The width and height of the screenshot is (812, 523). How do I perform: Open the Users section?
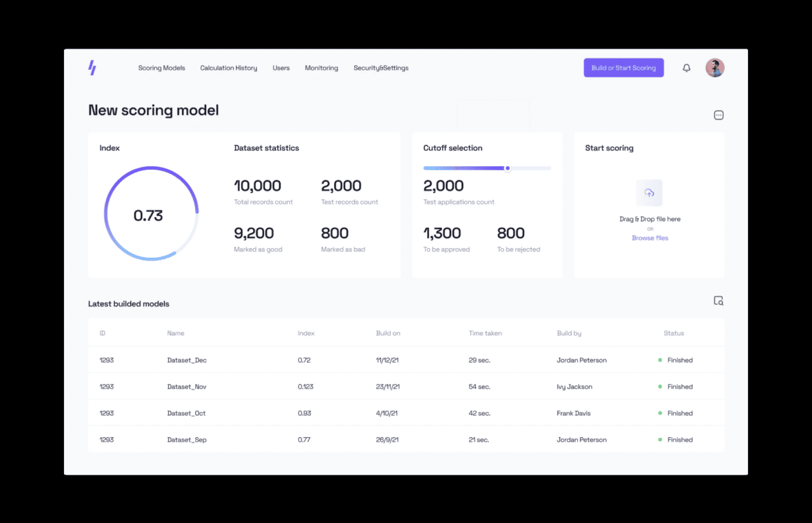[281, 68]
